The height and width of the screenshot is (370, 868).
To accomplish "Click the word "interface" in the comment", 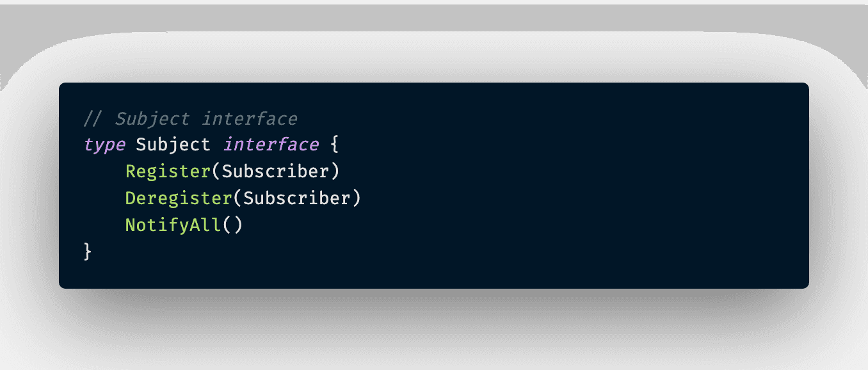I will tap(250, 119).
